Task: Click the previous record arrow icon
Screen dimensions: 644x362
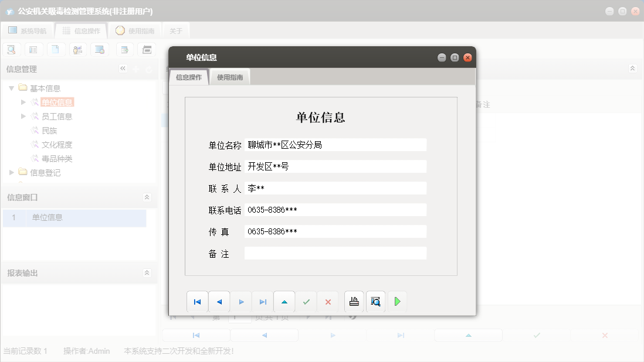Action: click(219, 301)
